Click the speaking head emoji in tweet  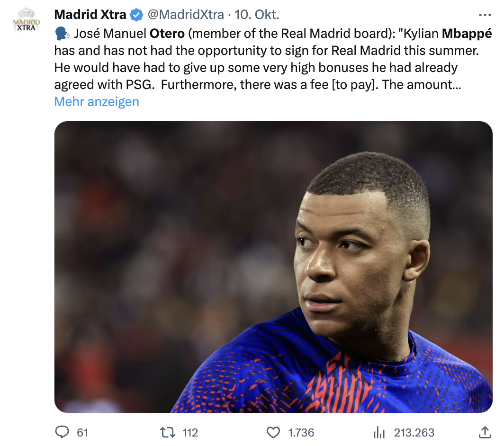tap(62, 34)
